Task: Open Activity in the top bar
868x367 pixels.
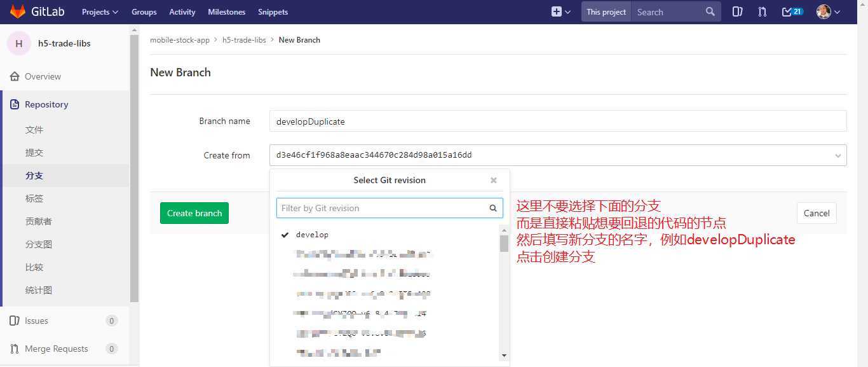Action: pos(182,12)
